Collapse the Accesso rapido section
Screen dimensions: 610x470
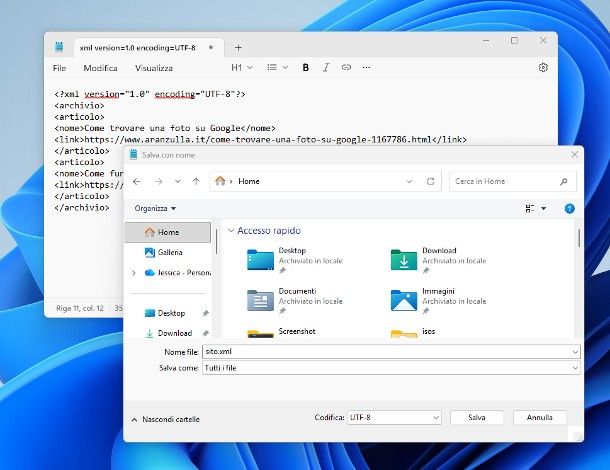[231, 231]
